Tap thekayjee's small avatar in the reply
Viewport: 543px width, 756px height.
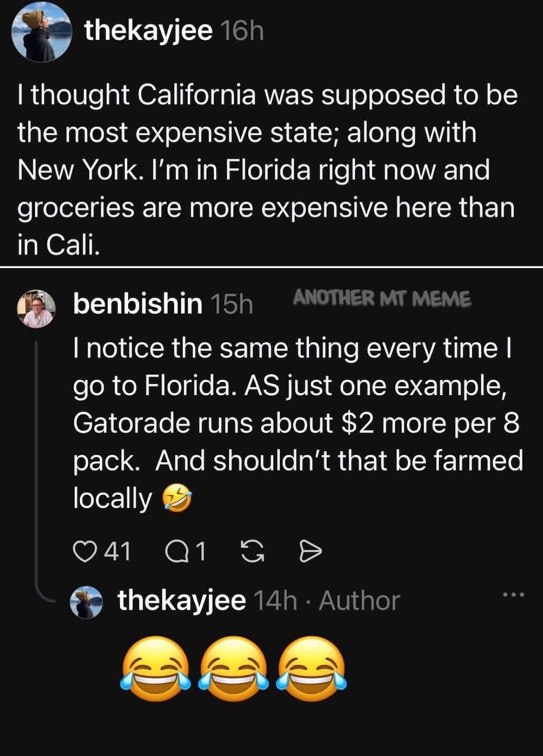point(87,602)
